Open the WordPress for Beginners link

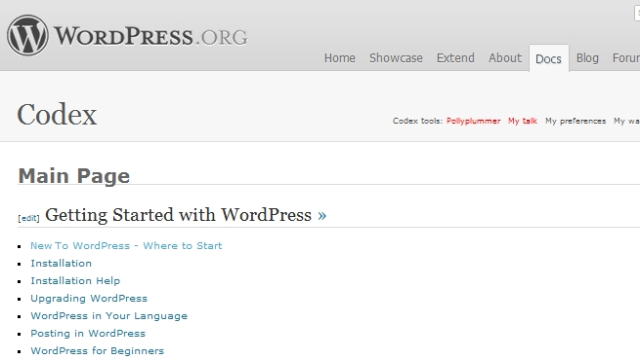click(x=97, y=351)
